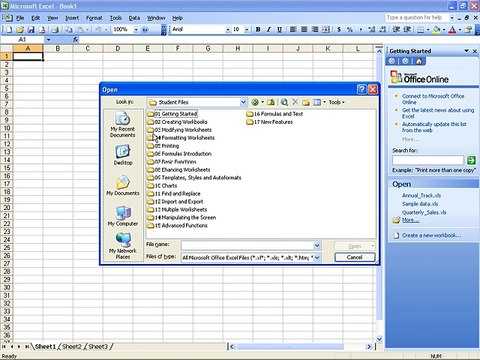Apply Align Left to the cell
Image resolution: width=480 pixels, height=360 pixels.
293,30
